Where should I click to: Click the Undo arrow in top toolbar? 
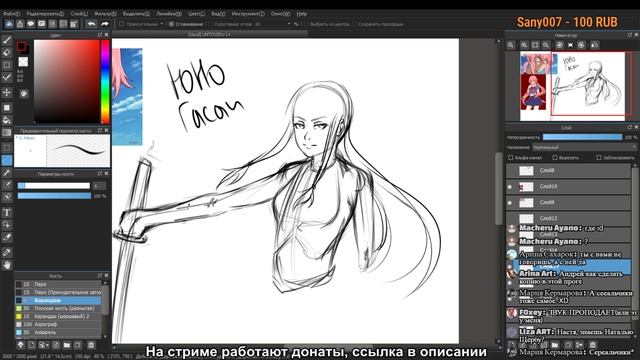coord(91,24)
